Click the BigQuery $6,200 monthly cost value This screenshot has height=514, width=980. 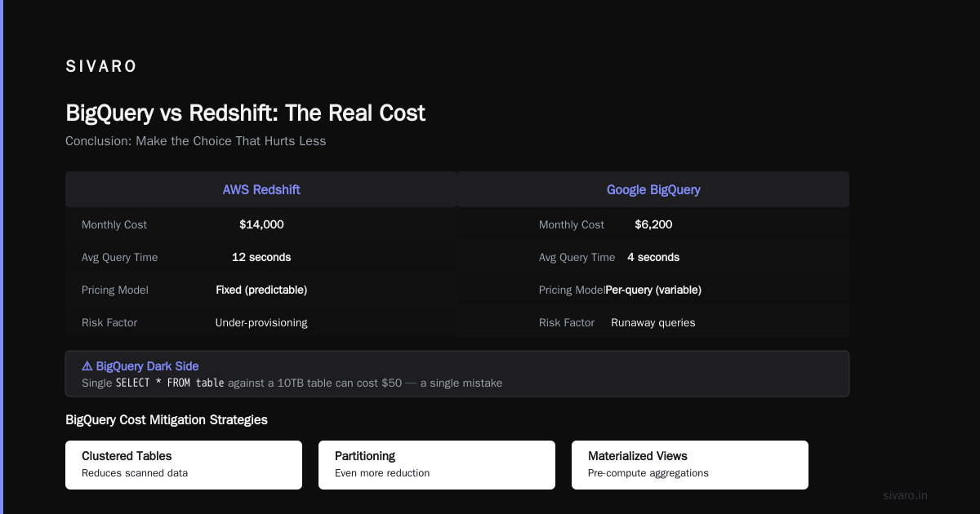click(x=653, y=224)
